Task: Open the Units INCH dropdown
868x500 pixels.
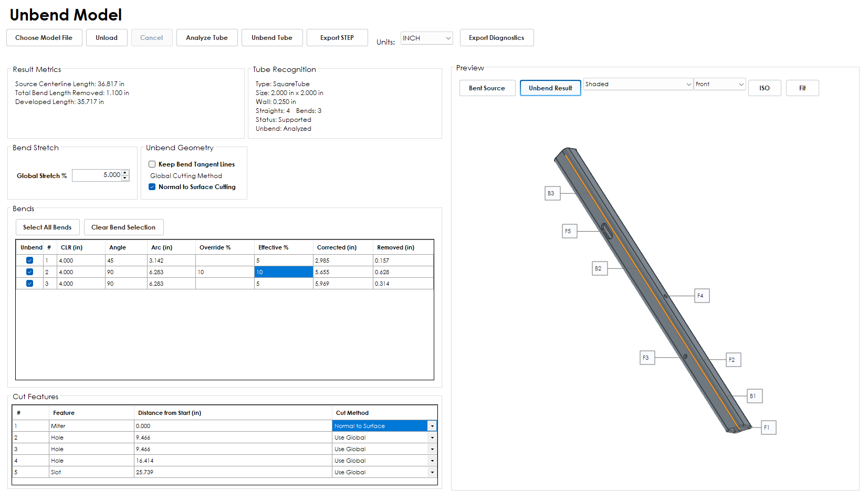Action: pos(426,38)
